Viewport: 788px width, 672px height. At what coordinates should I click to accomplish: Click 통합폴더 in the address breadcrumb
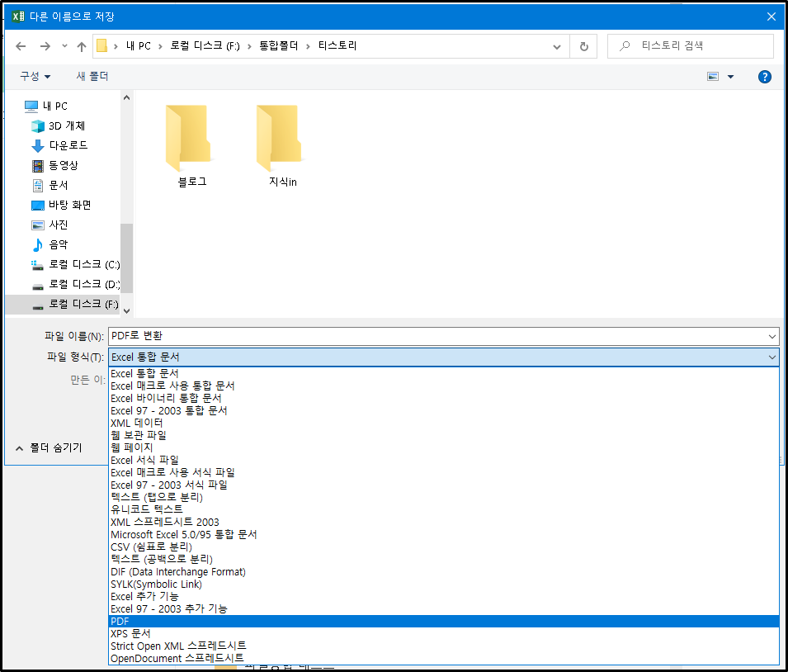coord(278,46)
